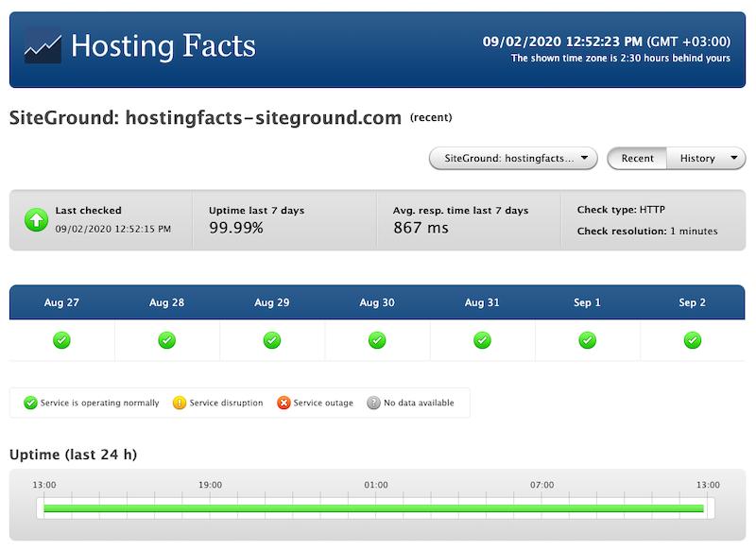The height and width of the screenshot is (550, 756).
Task: Click the yellow Service disruption legend icon
Action: pyautogui.click(x=180, y=403)
